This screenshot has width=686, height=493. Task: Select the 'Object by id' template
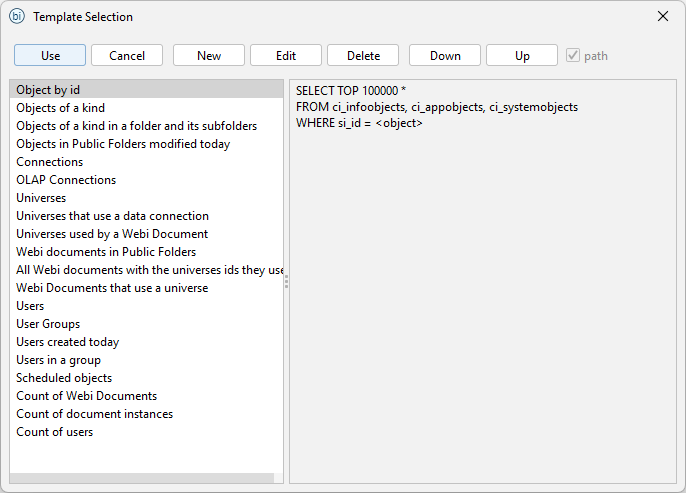(x=147, y=90)
